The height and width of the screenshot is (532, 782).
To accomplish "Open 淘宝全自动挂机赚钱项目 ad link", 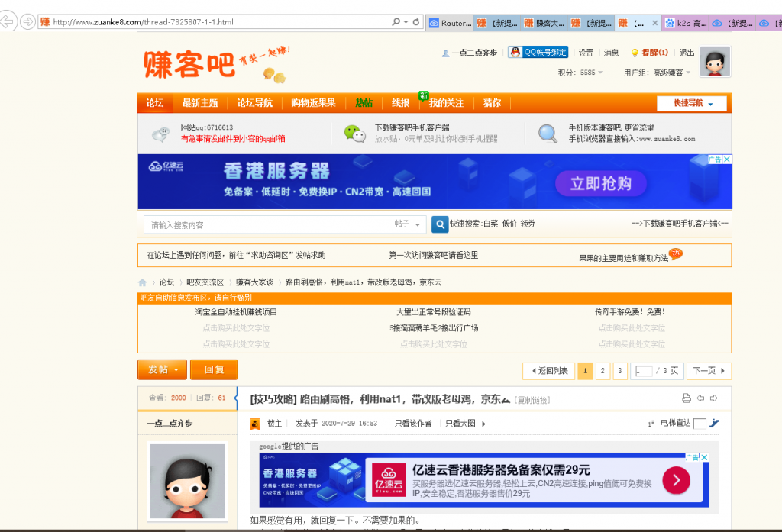I will tap(236, 312).
